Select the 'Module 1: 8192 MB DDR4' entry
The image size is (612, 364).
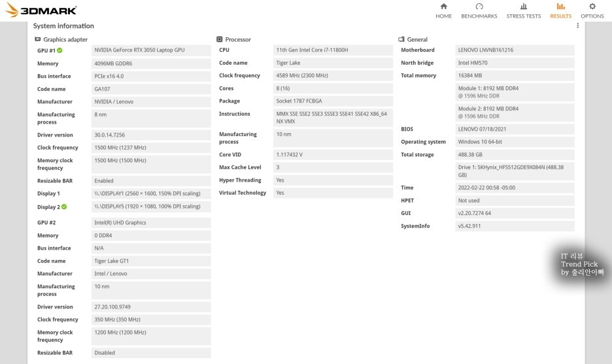515,92
